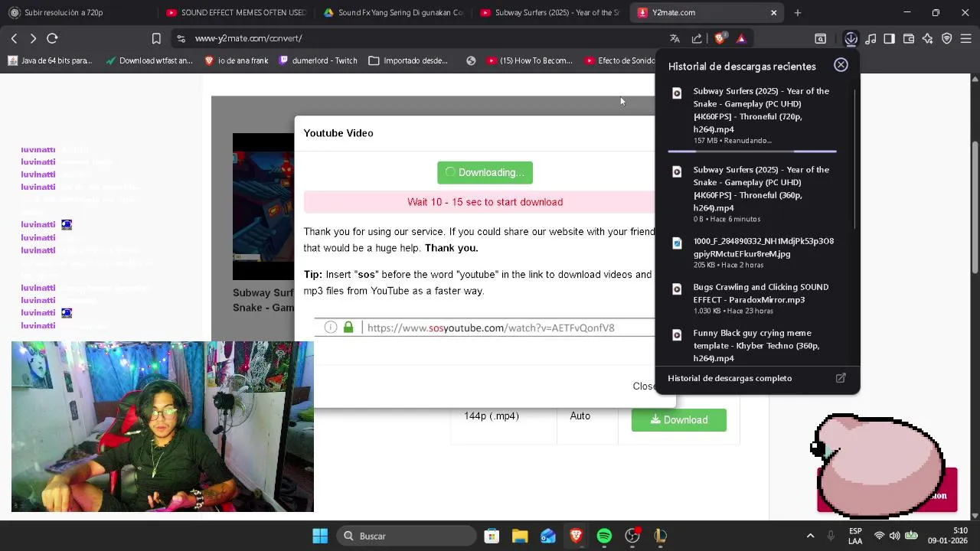Open the Brave VPN shield icon
980x551 pixels.
(x=946, y=38)
